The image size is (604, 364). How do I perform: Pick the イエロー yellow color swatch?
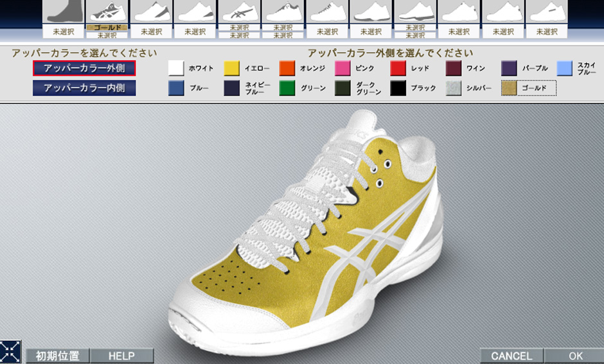tap(231, 68)
